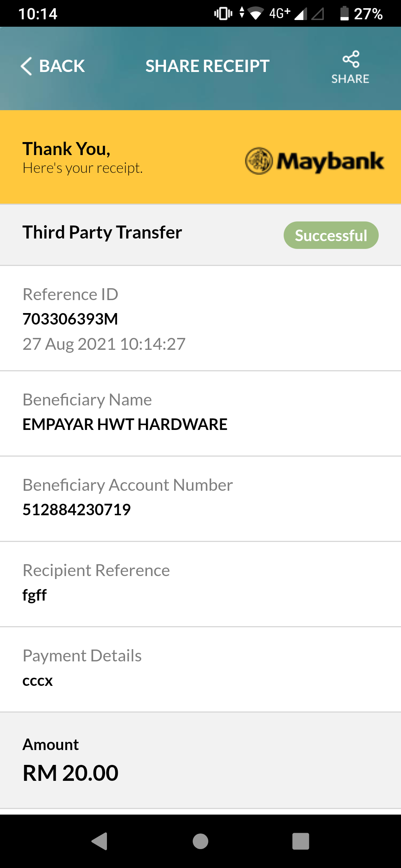Tap Android home circle button
Image resolution: width=401 pixels, height=868 pixels.
(200, 841)
